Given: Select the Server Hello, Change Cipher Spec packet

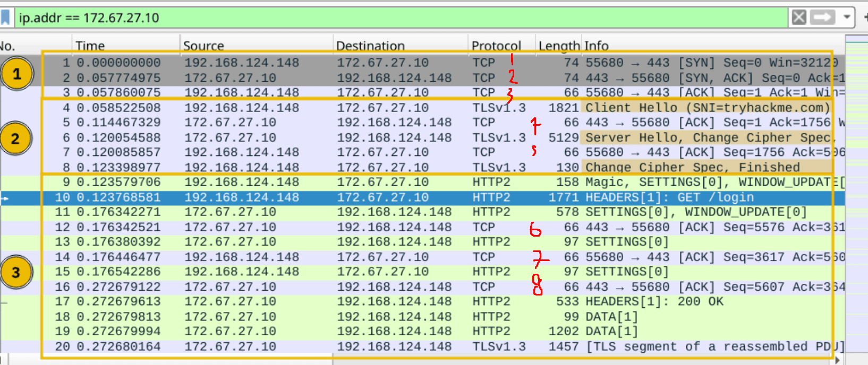Looking at the screenshot, I should [707, 138].
